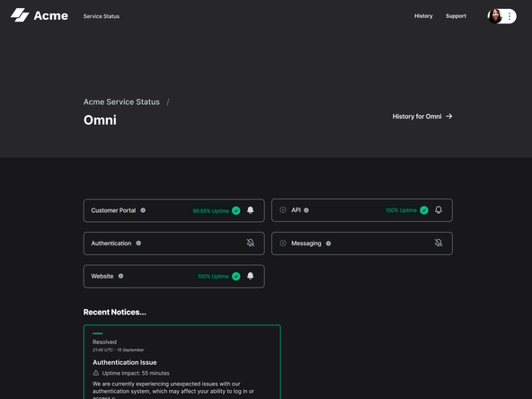Open the Authentication Issue notice
Viewport: 532px width, 399px height.
coord(125,362)
